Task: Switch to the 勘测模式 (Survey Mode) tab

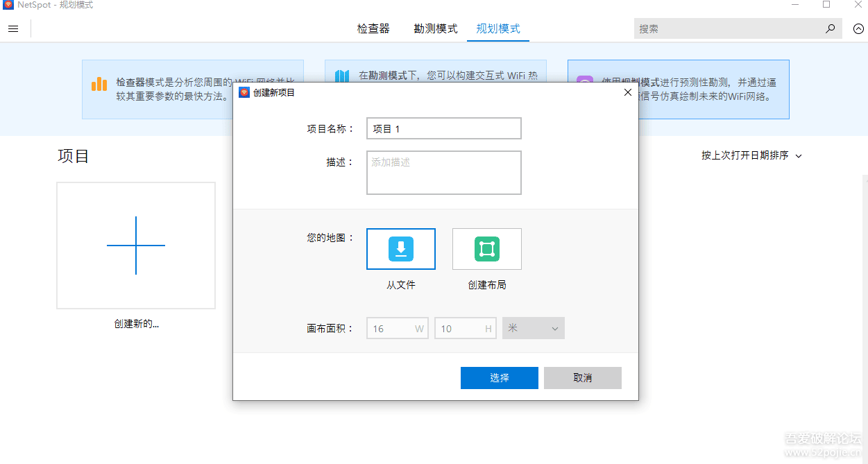Action: tap(435, 28)
